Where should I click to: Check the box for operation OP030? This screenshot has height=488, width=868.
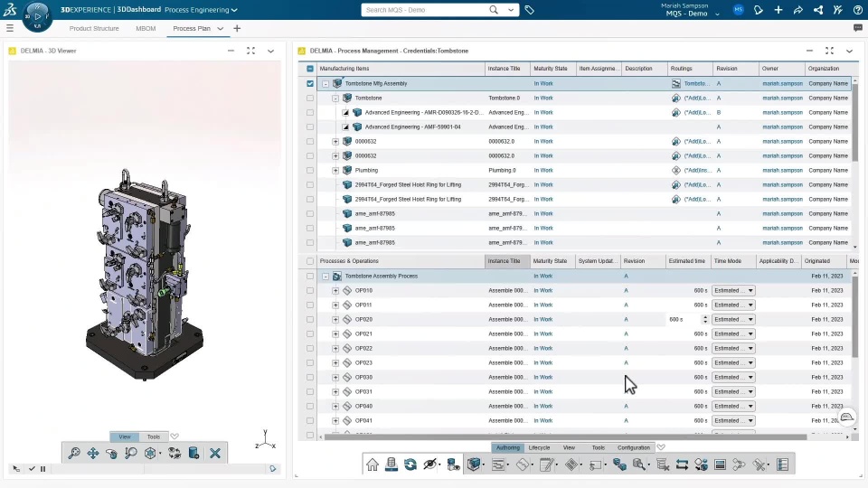[310, 378]
